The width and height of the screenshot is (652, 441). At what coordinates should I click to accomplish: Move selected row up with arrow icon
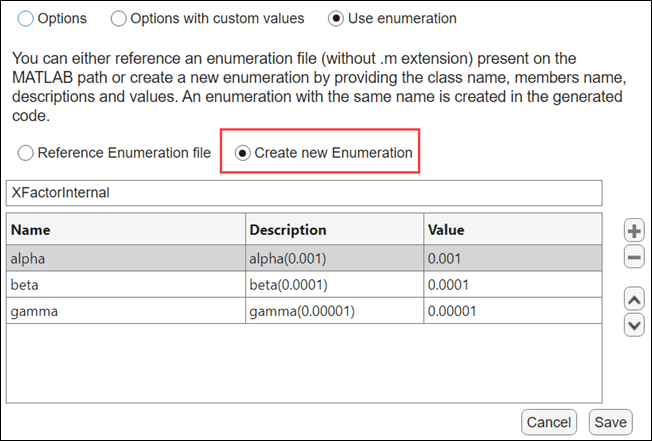(633, 298)
